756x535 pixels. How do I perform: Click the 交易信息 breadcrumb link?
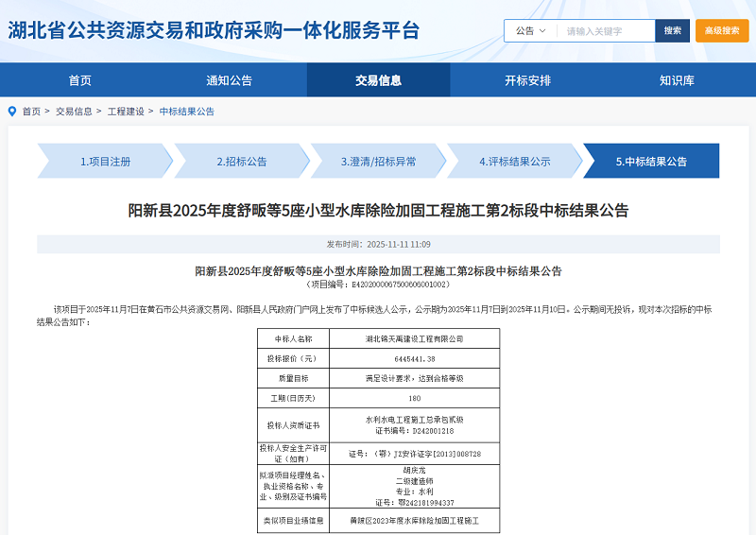tap(74, 112)
